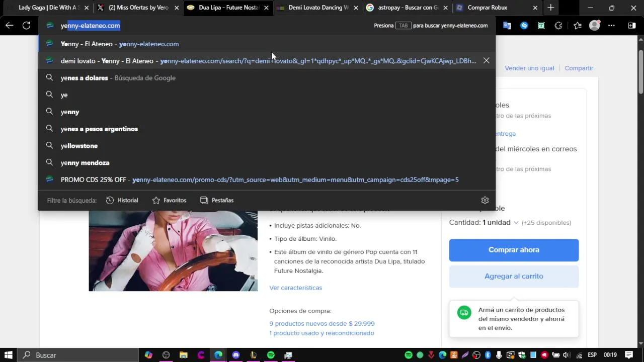Go back using the browser back arrow
Viewport: 644px width, 362px height.
pos(10,26)
